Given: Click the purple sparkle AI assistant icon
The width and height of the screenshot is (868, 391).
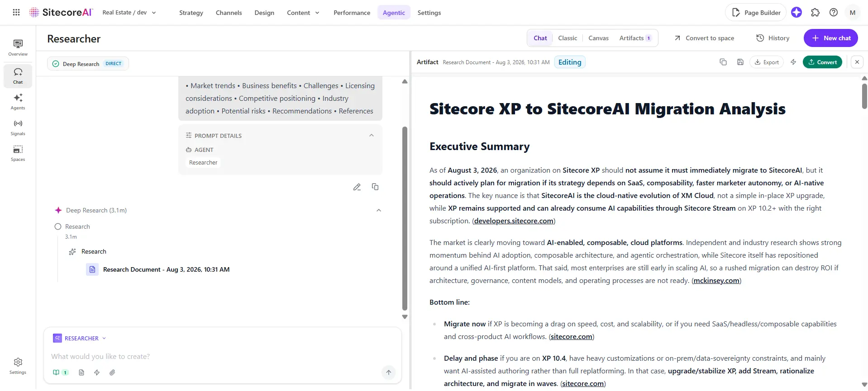Looking at the screenshot, I should 796,13.
